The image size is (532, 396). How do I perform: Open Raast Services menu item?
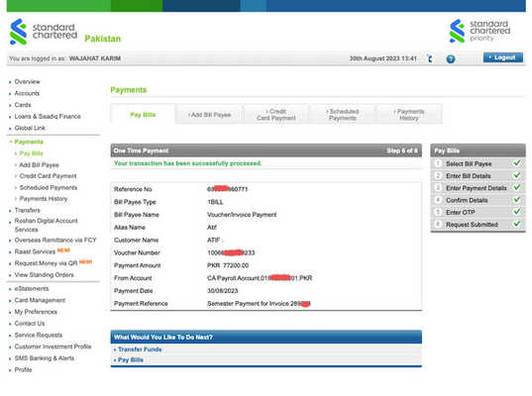(x=35, y=251)
